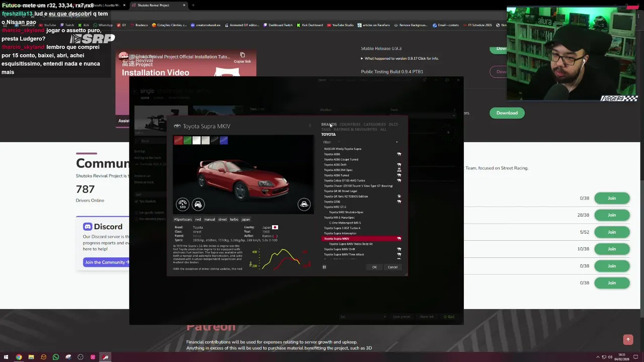
Task: Click the Japan flag icon
Action: click(275, 227)
